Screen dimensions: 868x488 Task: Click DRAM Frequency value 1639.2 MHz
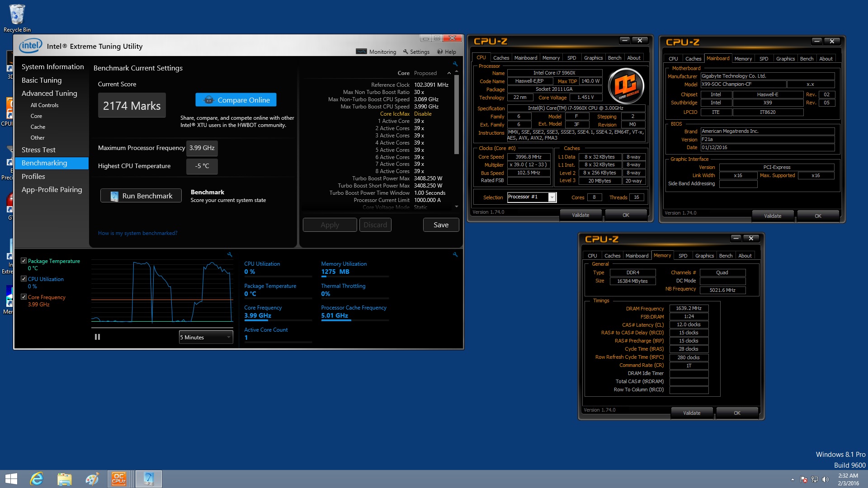[689, 308]
